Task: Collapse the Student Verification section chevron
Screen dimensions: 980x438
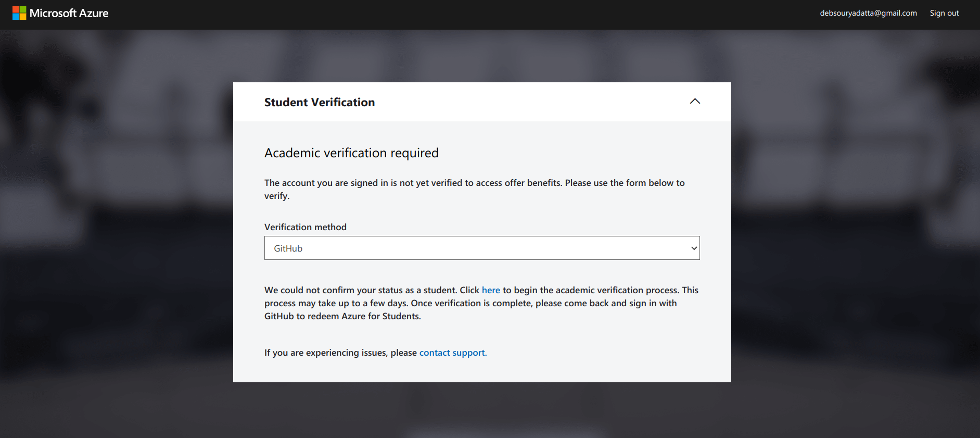Action: 695,101
